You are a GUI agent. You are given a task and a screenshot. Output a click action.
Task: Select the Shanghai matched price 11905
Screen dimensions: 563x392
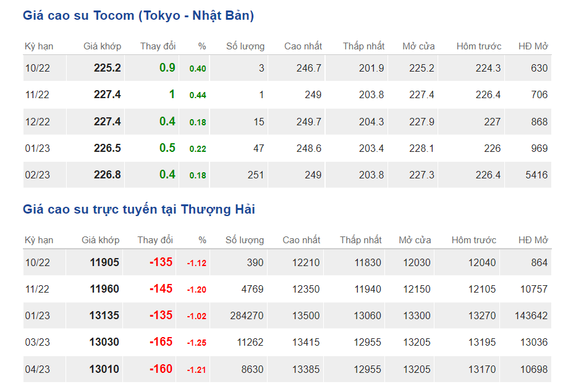(104, 262)
